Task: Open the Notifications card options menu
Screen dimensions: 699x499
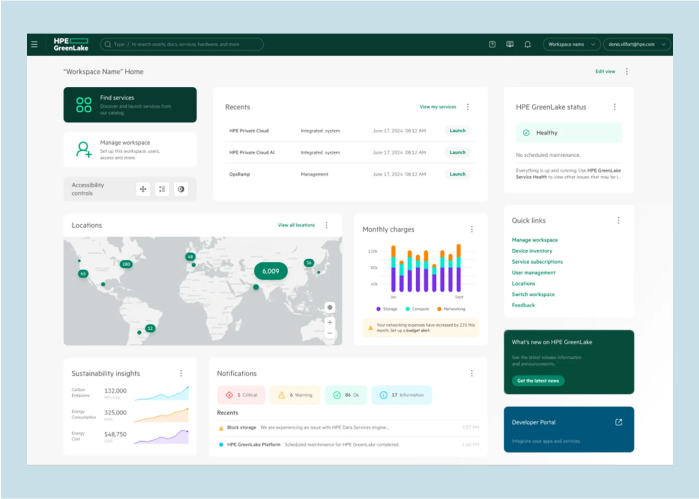Action: [x=472, y=373]
